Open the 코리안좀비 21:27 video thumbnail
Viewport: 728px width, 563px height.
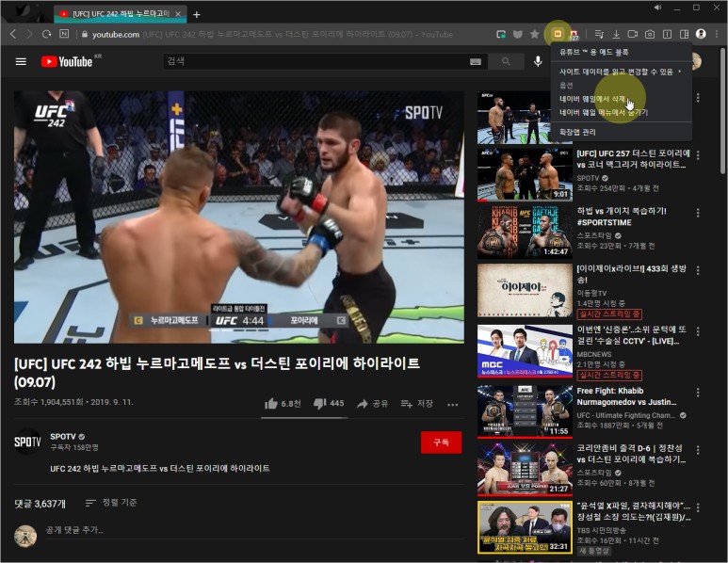(x=525, y=469)
